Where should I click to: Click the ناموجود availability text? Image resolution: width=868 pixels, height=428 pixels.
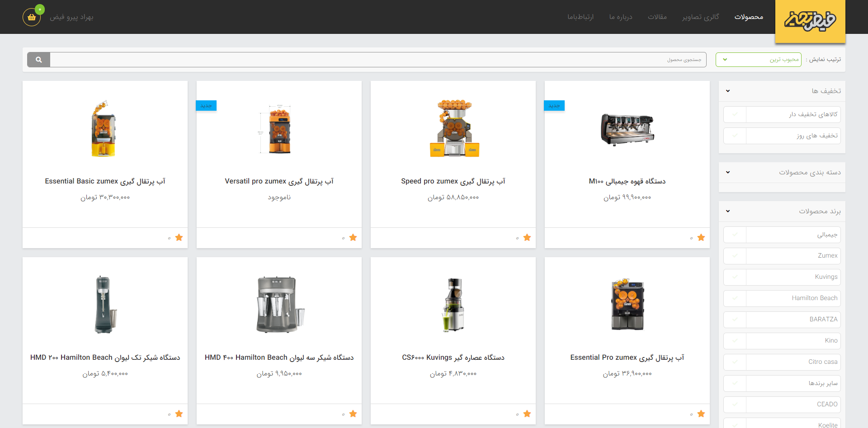[x=279, y=198]
